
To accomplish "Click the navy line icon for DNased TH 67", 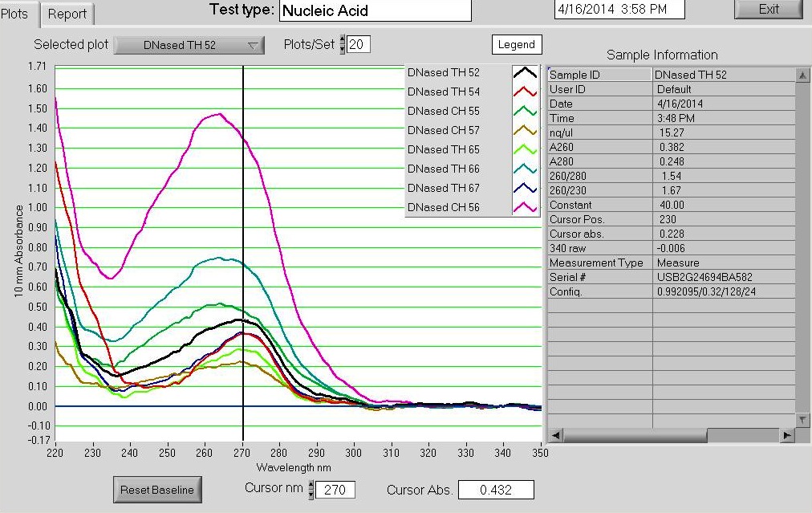I will (x=525, y=189).
